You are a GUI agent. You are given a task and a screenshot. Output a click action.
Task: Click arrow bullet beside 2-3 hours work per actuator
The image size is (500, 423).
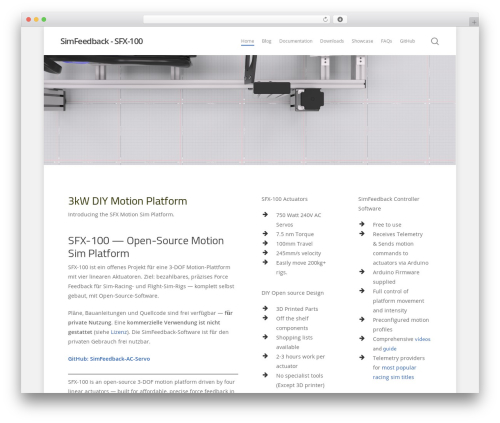(265, 356)
